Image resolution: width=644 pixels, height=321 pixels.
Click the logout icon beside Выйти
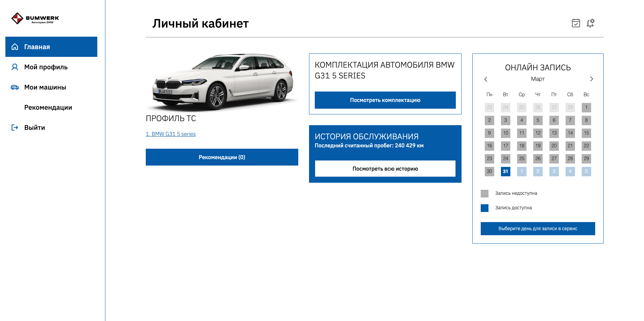[15, 128]
